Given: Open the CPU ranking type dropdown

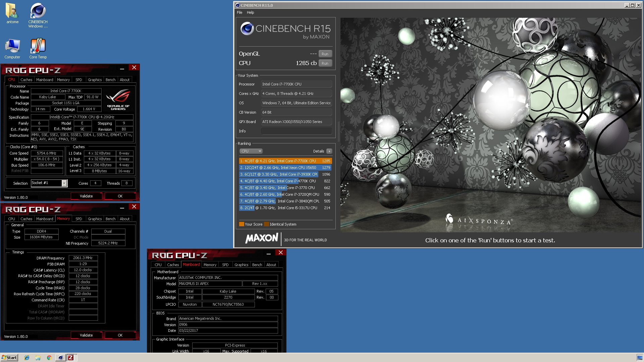Looking at the screenshot, I should pos(251,151).
